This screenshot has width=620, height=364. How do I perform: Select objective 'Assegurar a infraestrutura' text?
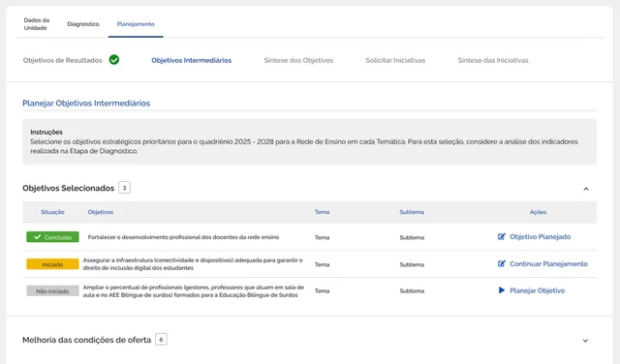pos(193,264)
